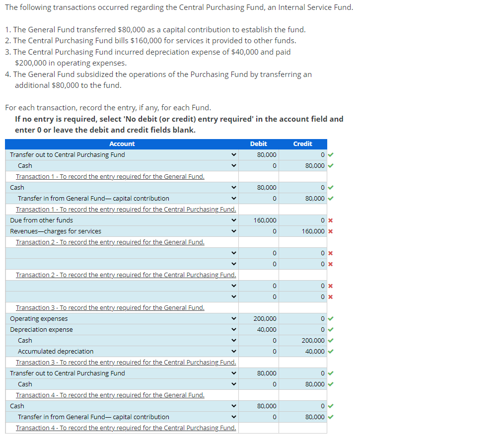Click the green checkmark beside Transfer out entry
This screenshot has height=442, width=504.
point(330,154)
